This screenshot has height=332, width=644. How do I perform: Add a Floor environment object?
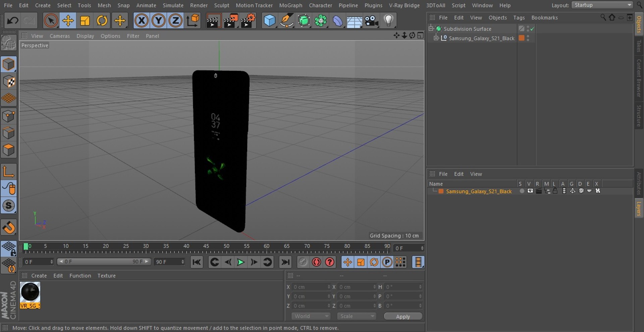click(x=355, y=21)
